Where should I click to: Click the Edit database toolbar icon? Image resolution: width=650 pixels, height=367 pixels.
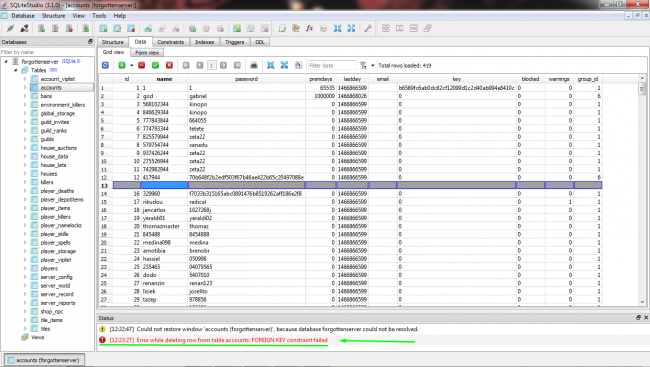point(55,28)
